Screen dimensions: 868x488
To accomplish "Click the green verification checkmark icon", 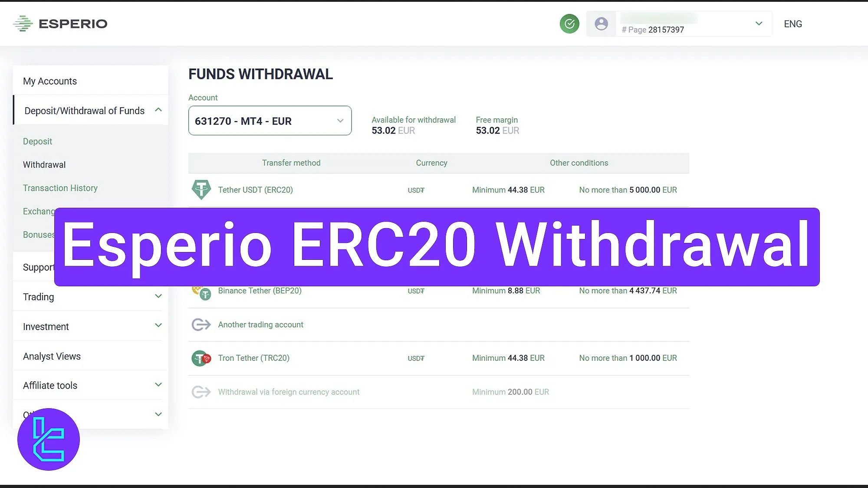I will point(570,23).
